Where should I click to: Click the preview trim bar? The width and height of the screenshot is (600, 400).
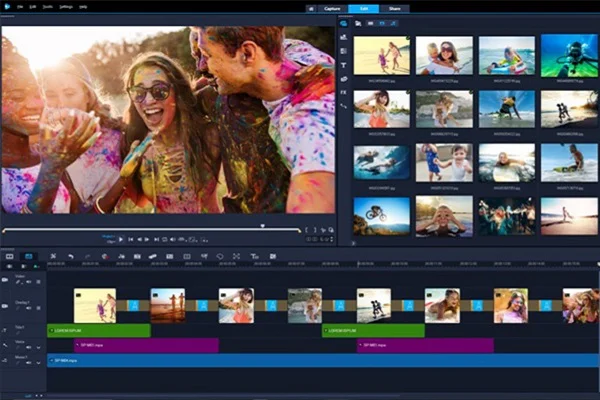click(x=152, y=230)
